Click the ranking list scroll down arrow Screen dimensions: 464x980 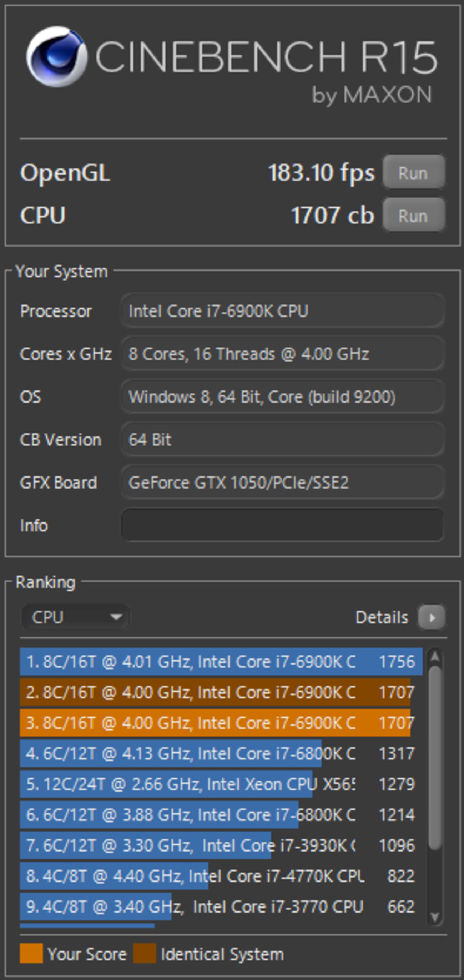click(x=435, y=917)
